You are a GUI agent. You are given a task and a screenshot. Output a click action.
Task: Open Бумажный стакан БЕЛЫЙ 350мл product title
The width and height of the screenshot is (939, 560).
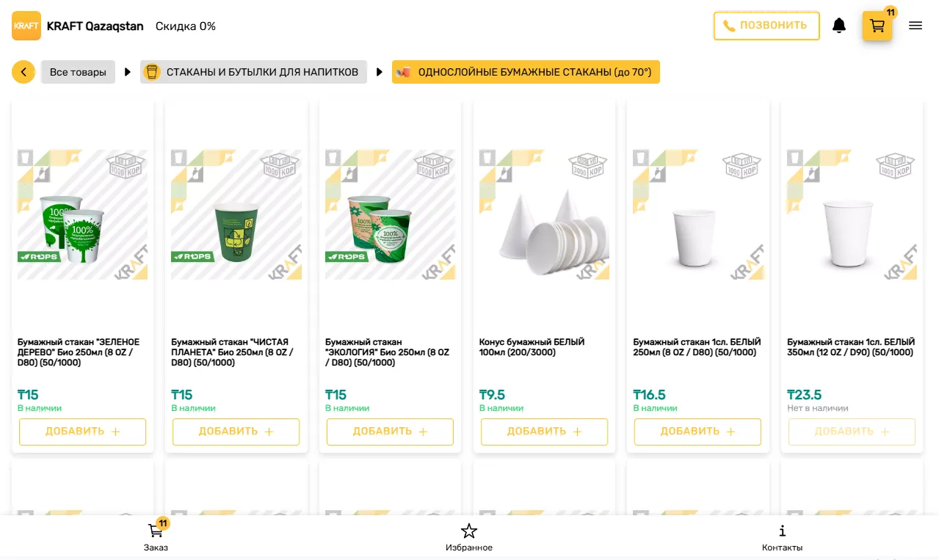[851, 347]
